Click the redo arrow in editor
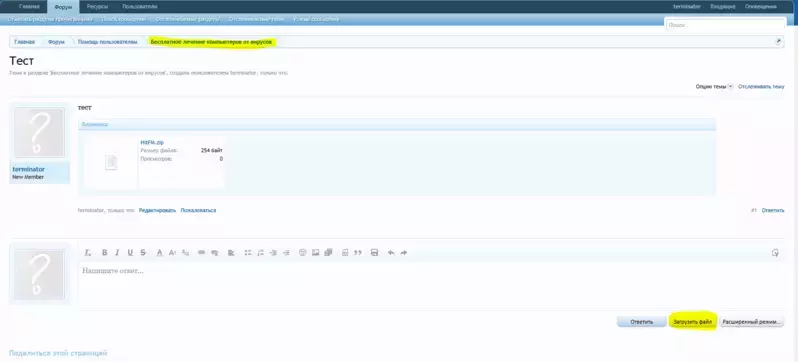 404,253
